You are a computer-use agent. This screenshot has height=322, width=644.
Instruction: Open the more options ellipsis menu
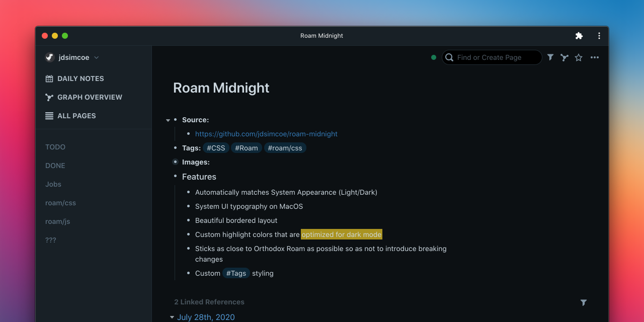(x=594, y=57)
